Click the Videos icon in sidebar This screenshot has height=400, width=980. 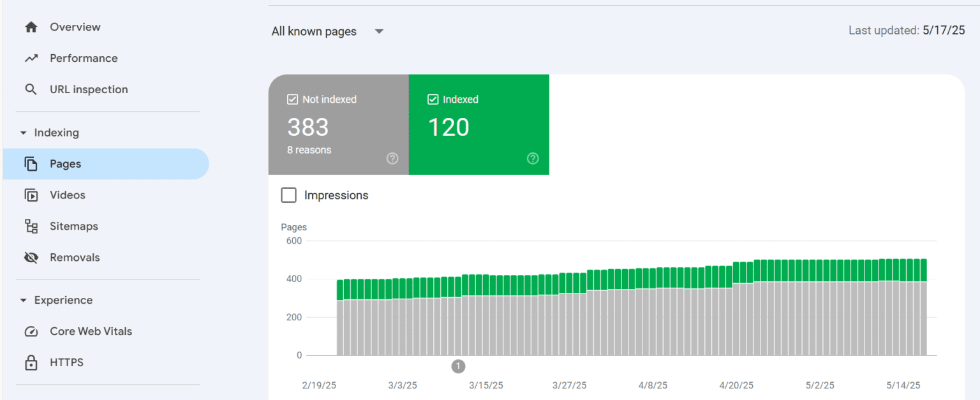coord(31,195)
